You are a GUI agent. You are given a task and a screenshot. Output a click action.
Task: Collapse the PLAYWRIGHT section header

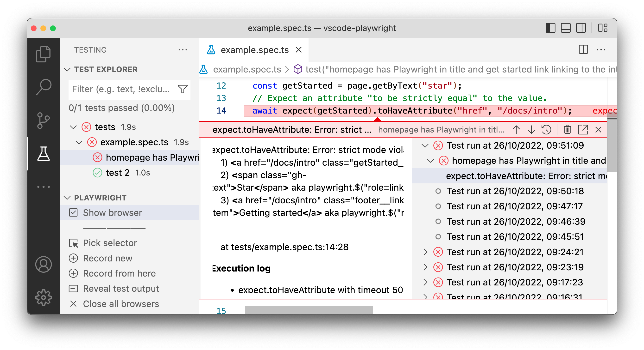(67, 198)
